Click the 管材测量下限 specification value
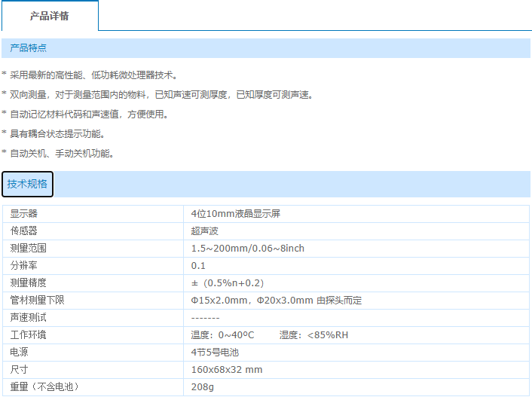 pyautogui.click(x=276, y=301)
